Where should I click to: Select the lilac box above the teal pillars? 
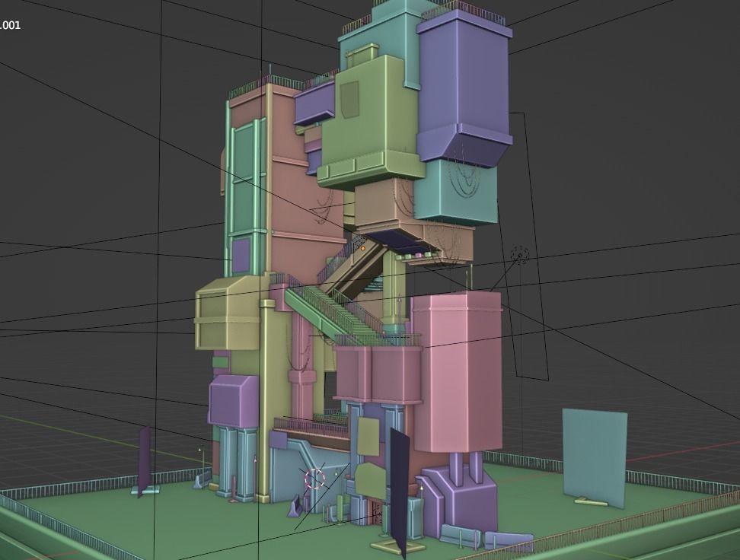coord(233,400)
